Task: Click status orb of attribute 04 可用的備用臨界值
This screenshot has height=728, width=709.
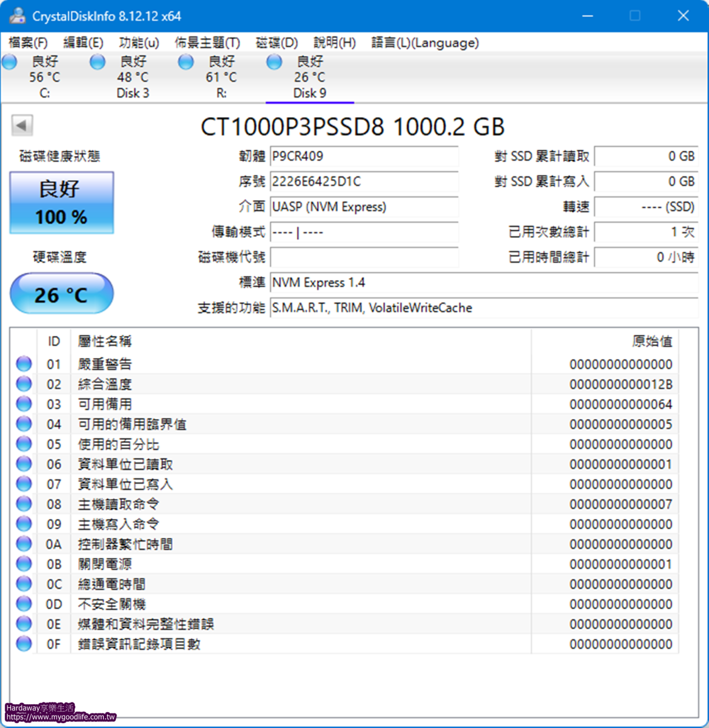Action: point(24,424)
